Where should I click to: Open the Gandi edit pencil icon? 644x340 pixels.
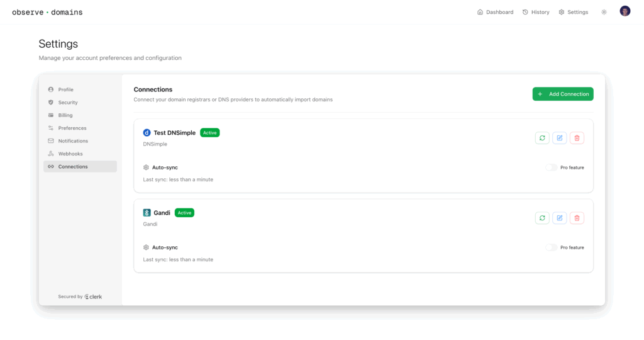[560, 218]
